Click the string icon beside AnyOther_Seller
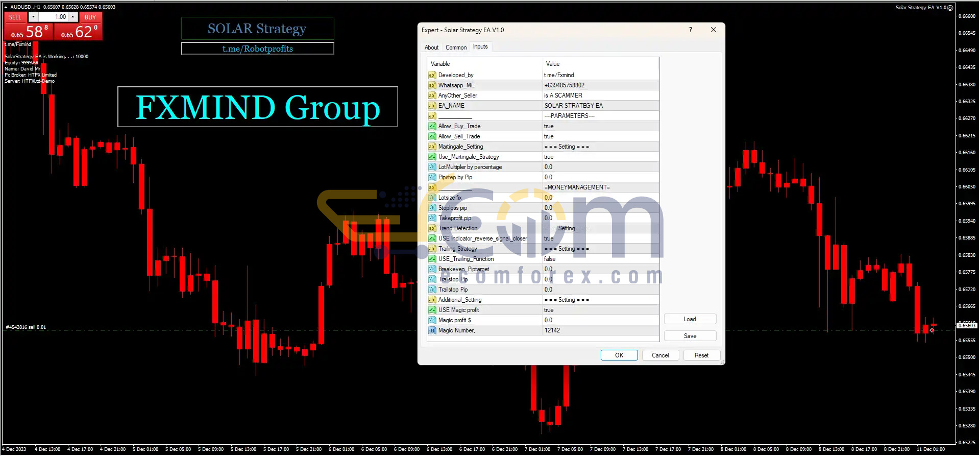The height and width of the screenshot is (456, 980). point(432,95)
